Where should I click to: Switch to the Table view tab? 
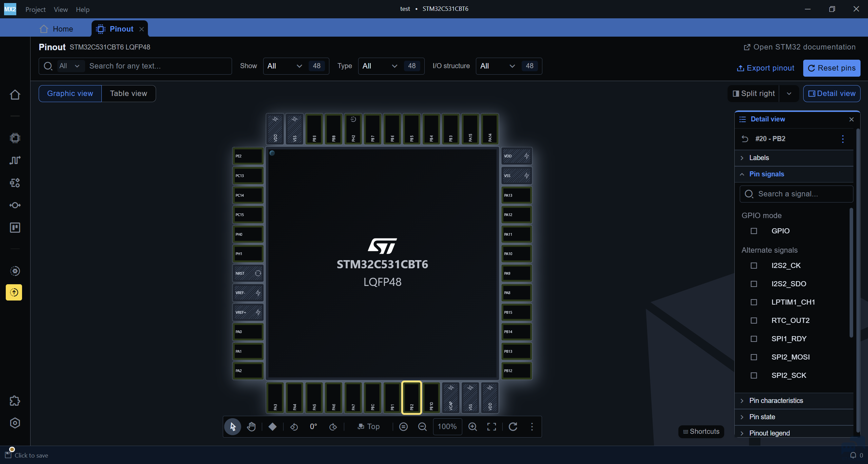click(x=129, y=94)
